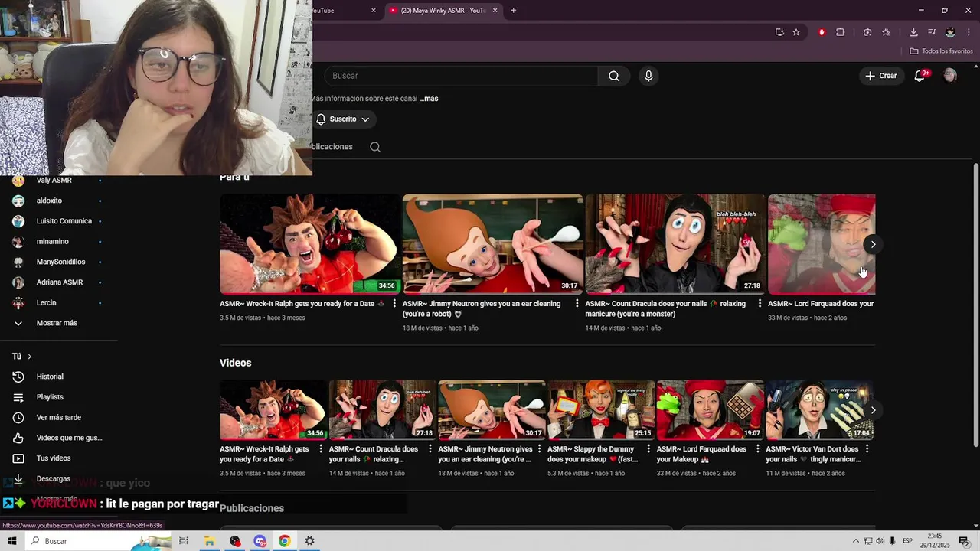The height and width of the screenshot is (551, 980).
Task: Click the page vertical scrollbar
Action: click(x=975, y=305)
